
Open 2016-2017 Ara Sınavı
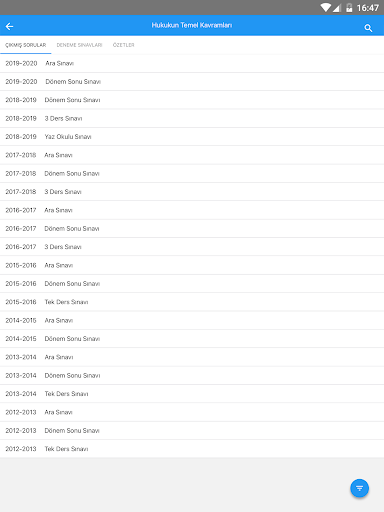pos(192,210)
